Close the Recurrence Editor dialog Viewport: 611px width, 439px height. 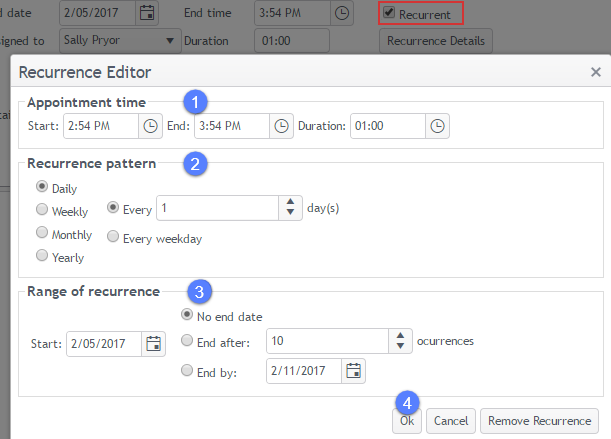click(x=595, y=72)
